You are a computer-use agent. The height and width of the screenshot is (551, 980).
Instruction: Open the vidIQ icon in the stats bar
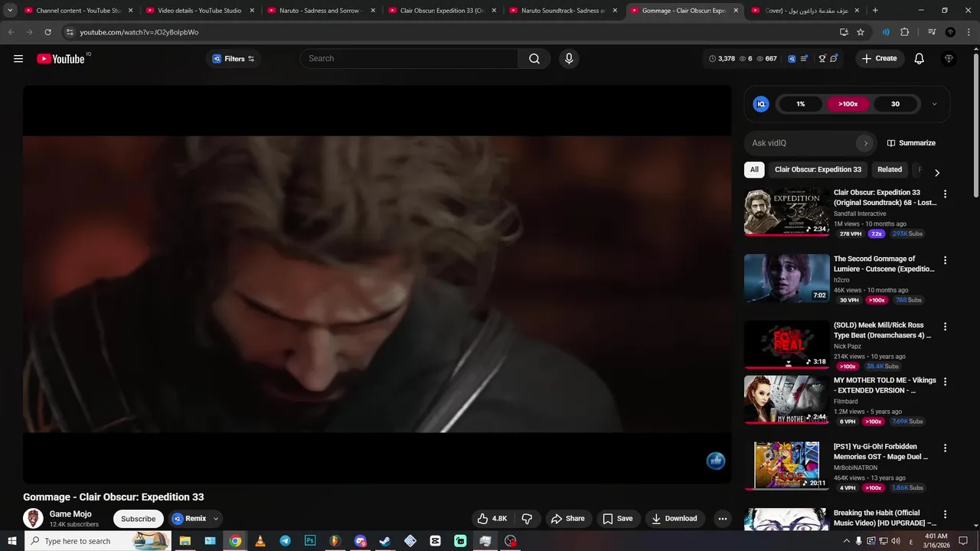point(792,59)
